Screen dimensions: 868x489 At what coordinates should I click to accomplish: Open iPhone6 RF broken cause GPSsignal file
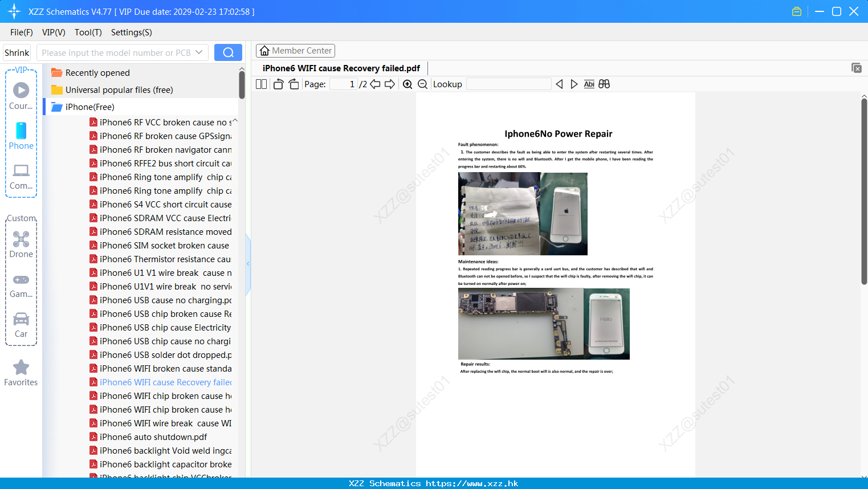161,136
